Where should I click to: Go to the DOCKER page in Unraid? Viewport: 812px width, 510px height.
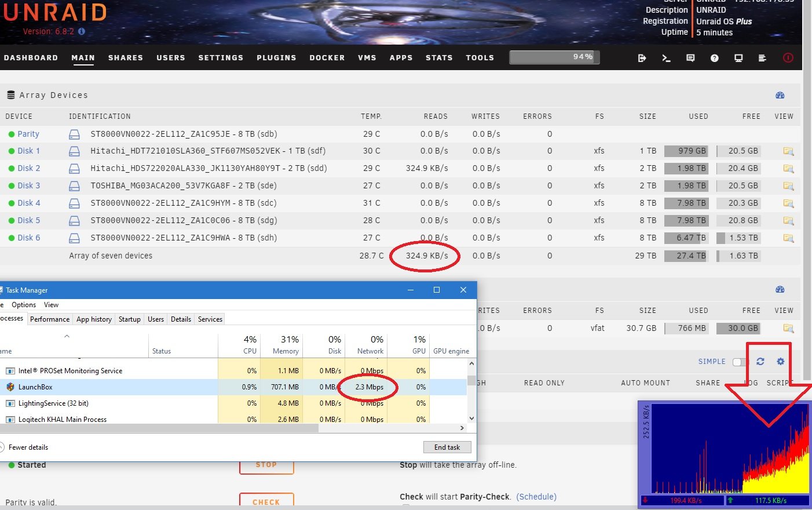point(327,58)
